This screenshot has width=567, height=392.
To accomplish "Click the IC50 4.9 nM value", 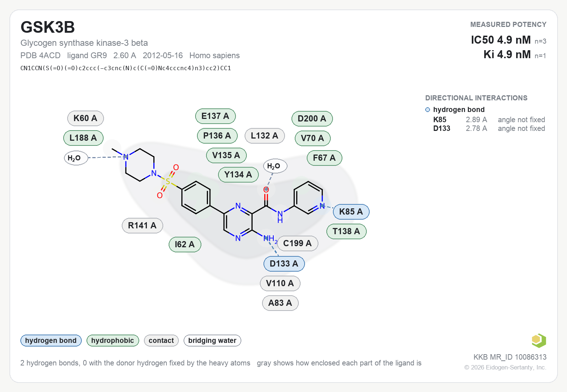I will [x=501, y=40].
